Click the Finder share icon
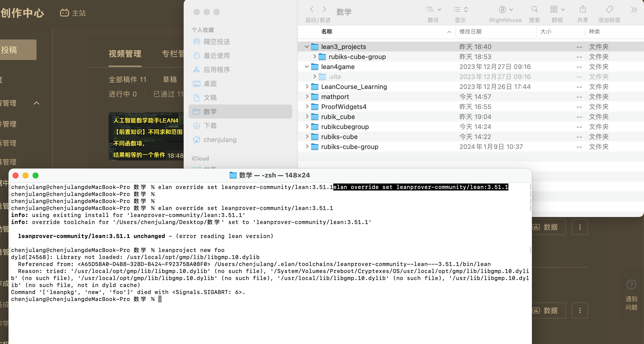This screenshot has width=644, height=344. click(x=583, y=9)
